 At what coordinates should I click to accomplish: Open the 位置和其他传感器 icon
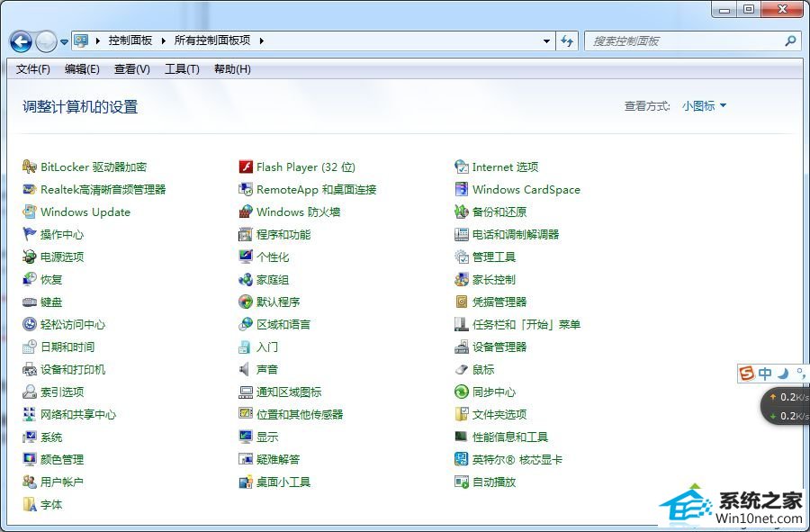point(246,414)
